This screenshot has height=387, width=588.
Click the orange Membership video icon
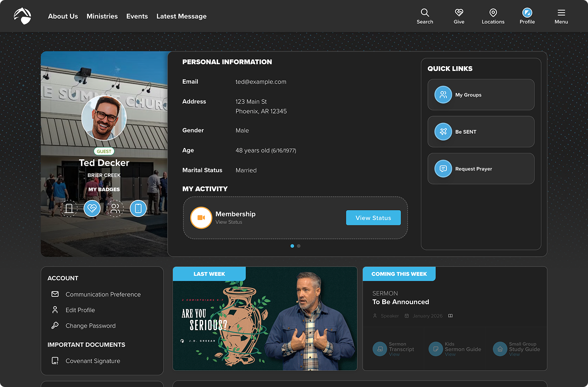(201, 218)
